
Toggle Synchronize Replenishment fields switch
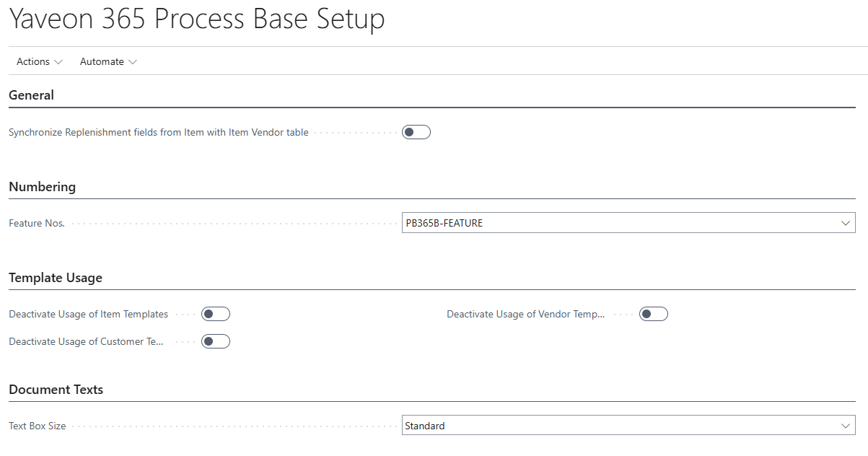416,132
